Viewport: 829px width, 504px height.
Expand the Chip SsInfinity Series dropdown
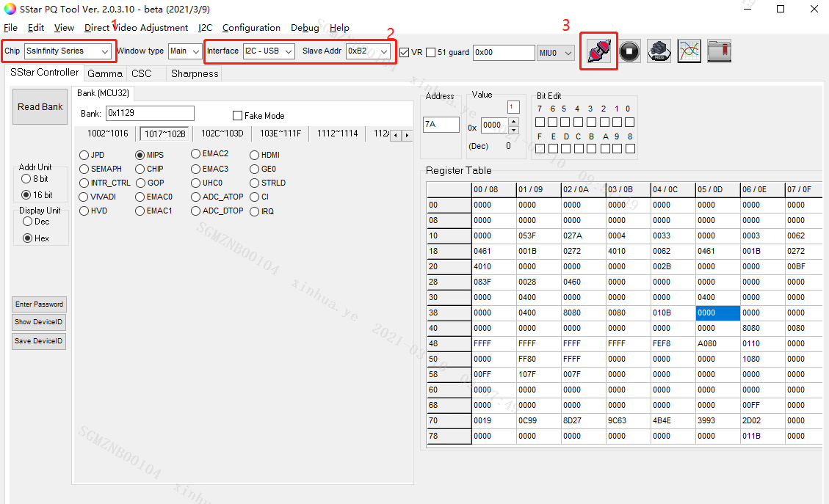pyautogui.click(x=105, y=51)
